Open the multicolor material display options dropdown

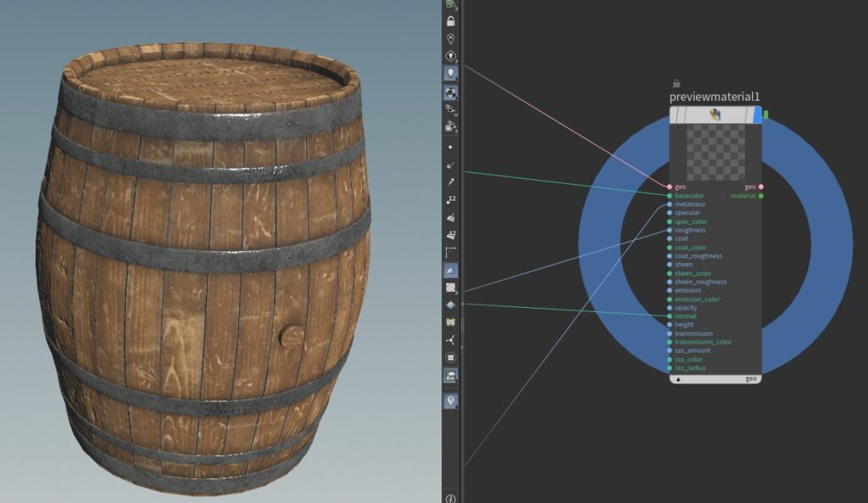451,92
